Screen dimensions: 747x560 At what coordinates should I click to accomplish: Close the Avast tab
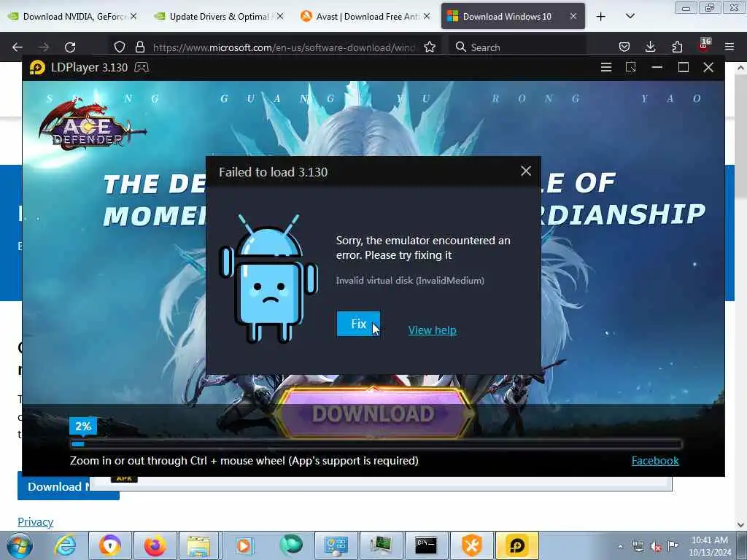pos(427,16)
